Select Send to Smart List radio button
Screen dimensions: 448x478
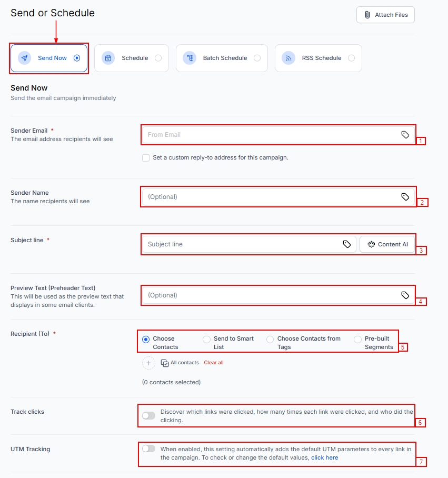207,340
